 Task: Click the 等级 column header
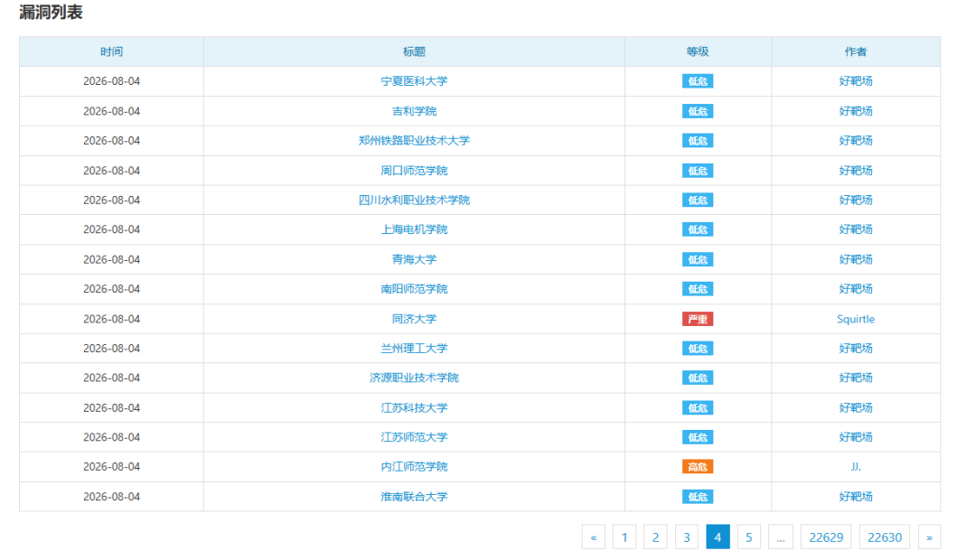(698, 51)
